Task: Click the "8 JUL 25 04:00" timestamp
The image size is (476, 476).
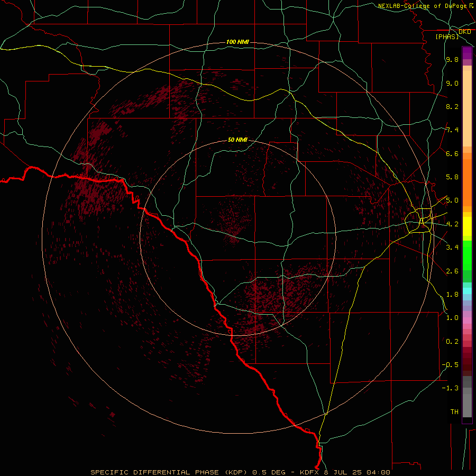Action: coord(357,472)
